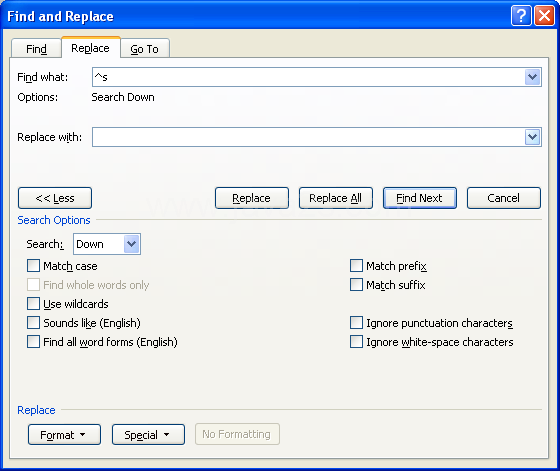This screenshot has height=471, width=560.
Task: Open the Special characters dropdown button
Action: [x=148, y=435]
